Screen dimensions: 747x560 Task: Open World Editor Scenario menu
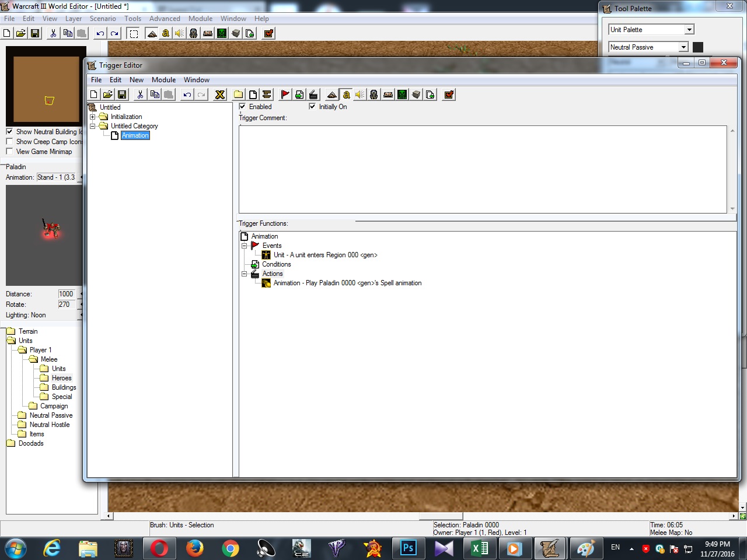click(103, 19)
